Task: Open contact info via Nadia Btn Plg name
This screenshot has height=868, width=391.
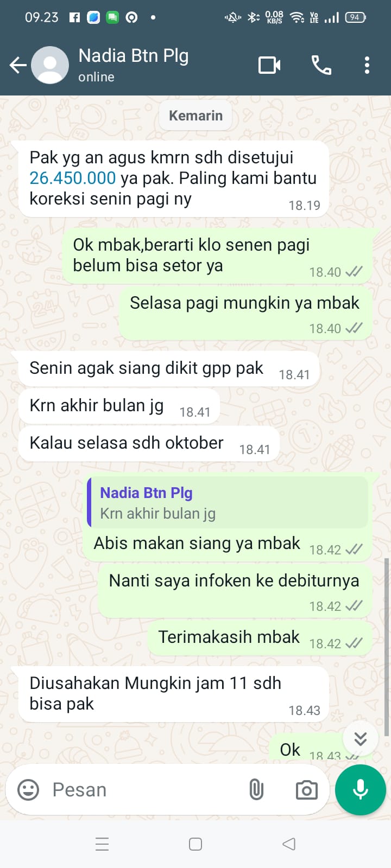Action: pyautogui.click(x=134, y=56)
